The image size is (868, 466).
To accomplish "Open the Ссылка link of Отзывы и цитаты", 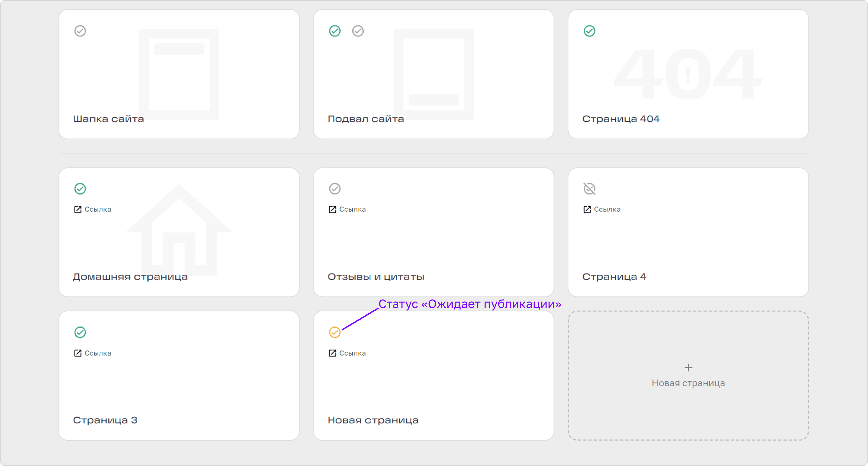I will (352, 210).
